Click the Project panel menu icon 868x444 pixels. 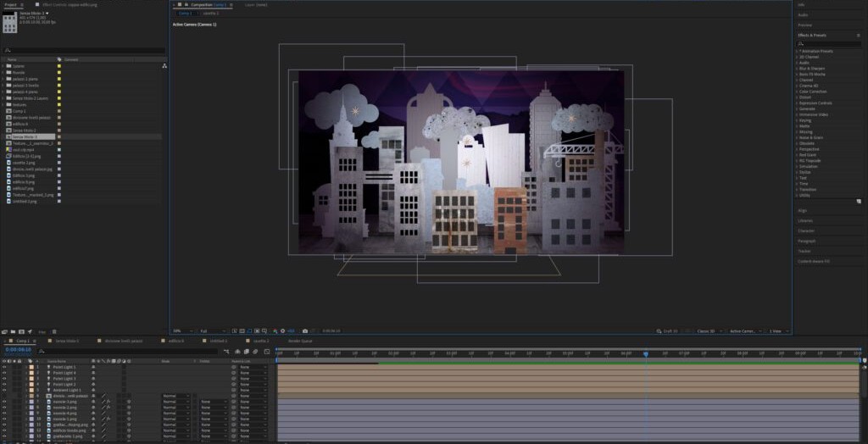click(22, 4)
